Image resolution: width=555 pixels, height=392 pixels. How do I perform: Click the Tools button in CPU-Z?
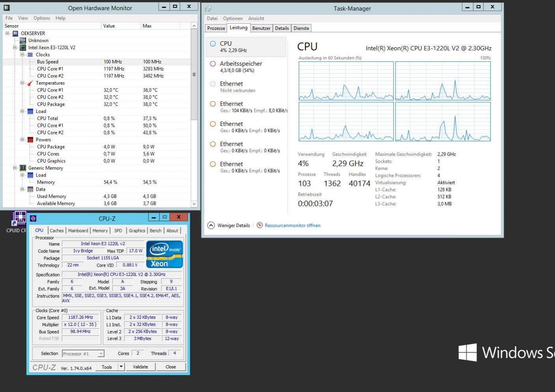[x=107, y=367]
